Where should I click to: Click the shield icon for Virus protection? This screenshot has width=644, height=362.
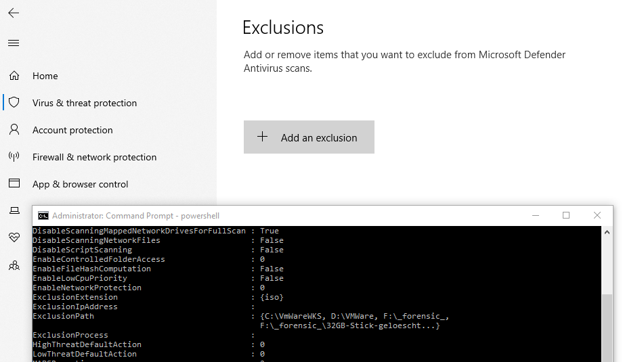coord(14,102)
